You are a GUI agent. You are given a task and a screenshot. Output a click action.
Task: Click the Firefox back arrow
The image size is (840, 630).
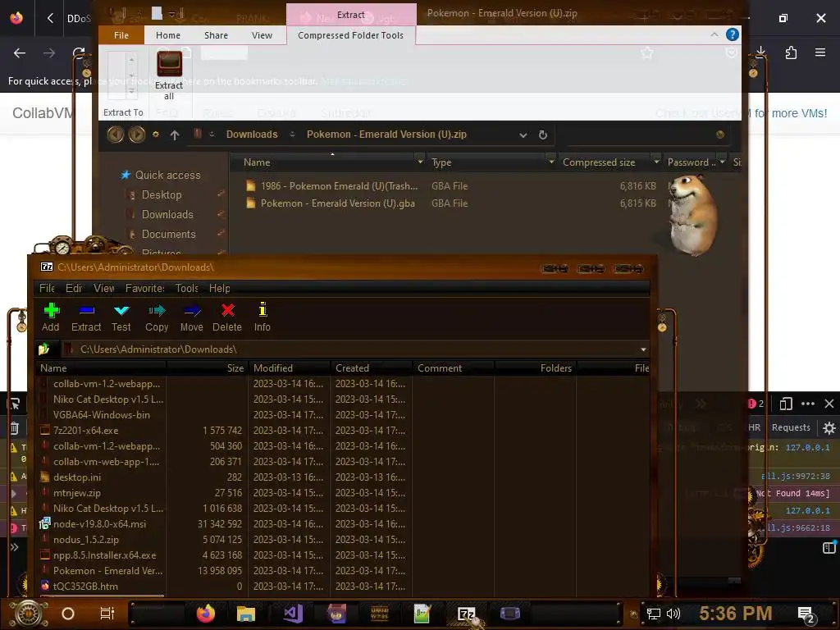[x=20, y=52]
